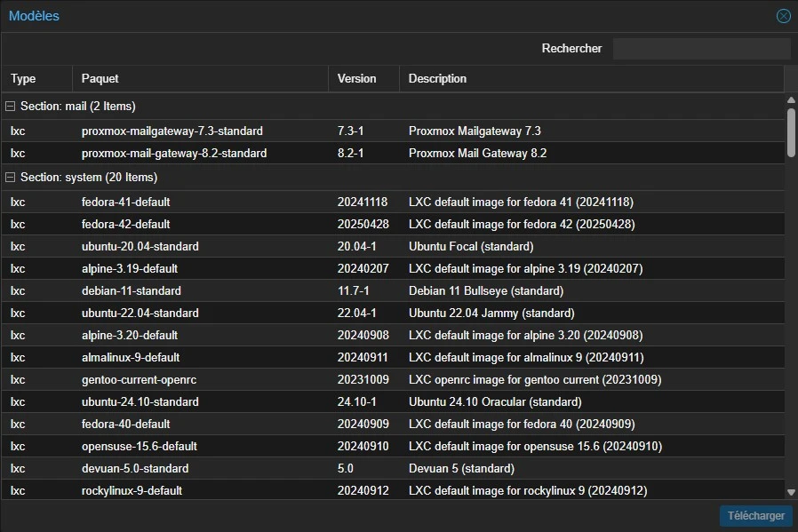
Task: Collapse the Section: system group
Action: [x=10, y=178]
